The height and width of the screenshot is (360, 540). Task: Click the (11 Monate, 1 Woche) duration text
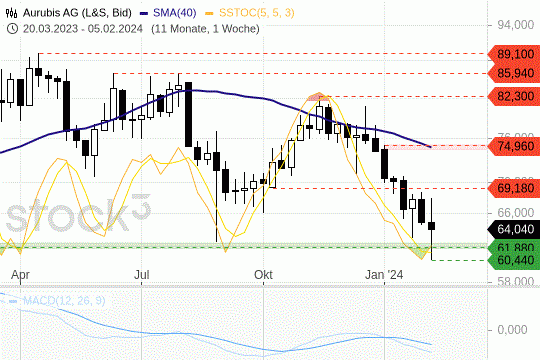(205, 29)
